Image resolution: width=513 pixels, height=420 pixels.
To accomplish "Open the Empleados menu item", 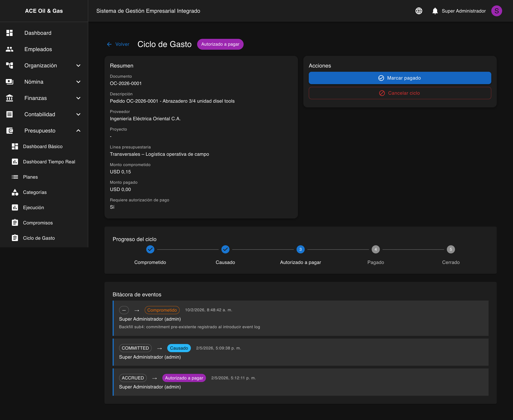I will [44, 49].
